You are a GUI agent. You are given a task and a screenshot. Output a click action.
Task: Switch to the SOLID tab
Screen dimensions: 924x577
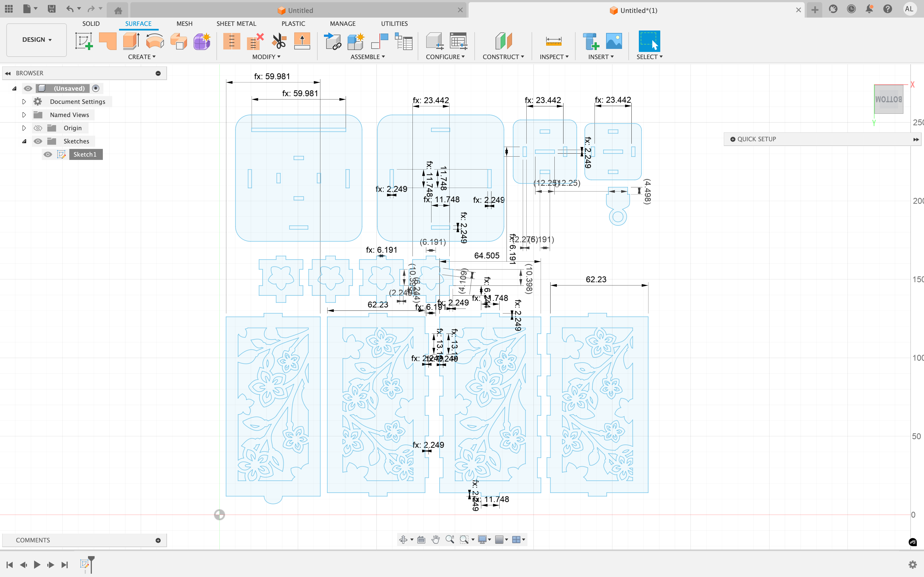[91, 24]
